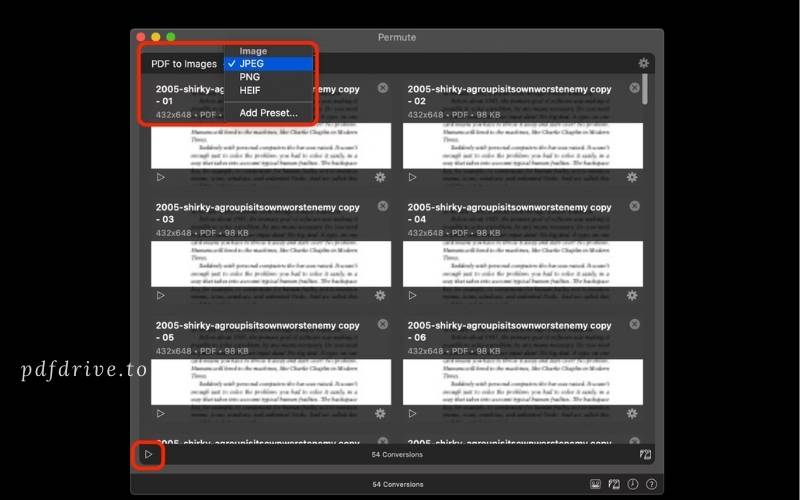Select the page preview of copy - 02
This screenshot has width=800, height=500.
[522, 146]
